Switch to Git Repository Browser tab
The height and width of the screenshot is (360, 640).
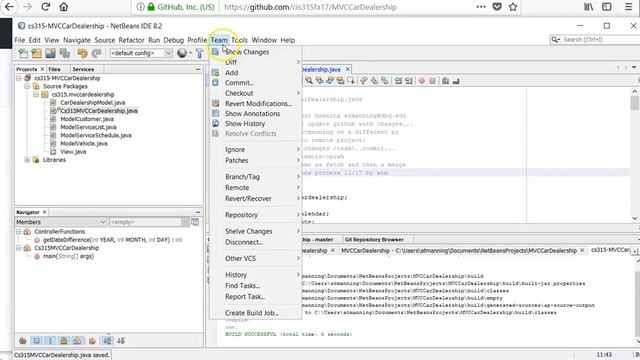click(374, 240)
